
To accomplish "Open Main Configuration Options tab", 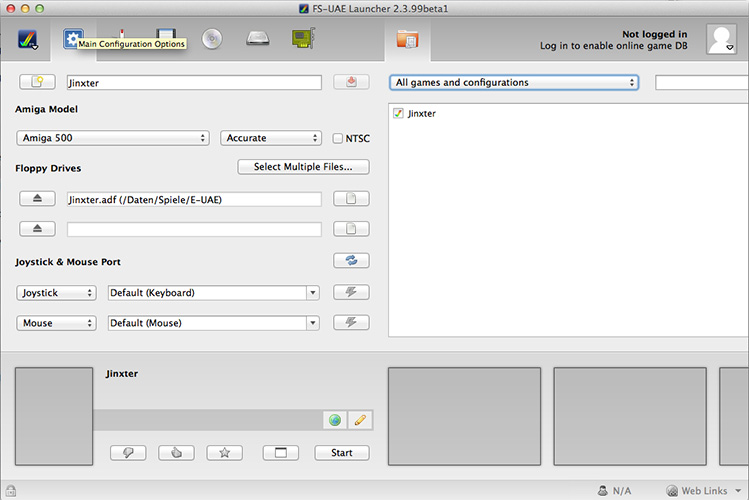I will (x=73, y=39).
